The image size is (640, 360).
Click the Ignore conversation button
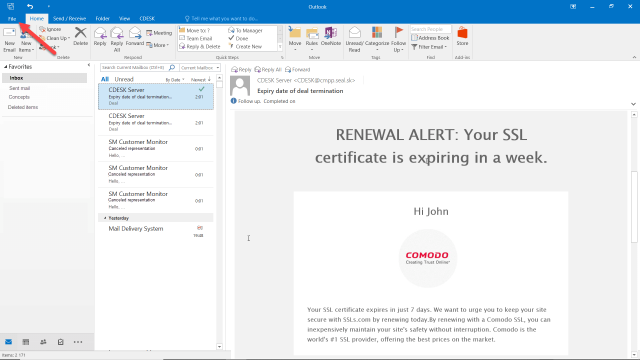(x=50, y=29)
